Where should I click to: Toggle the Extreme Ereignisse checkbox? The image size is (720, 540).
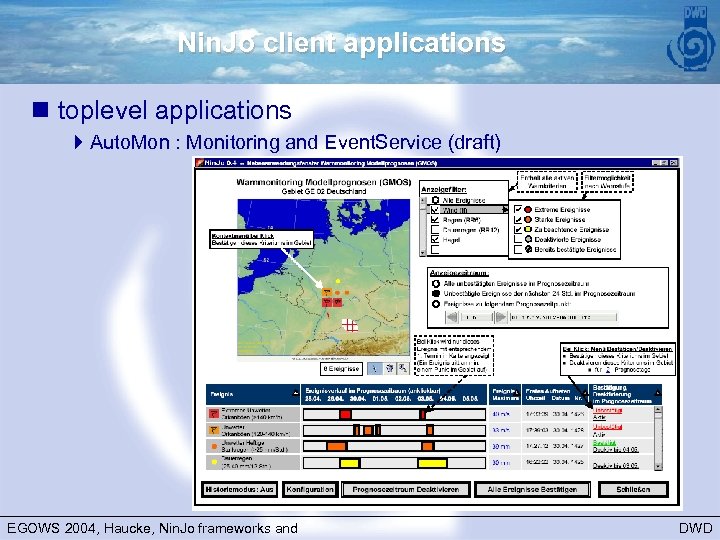518,209
